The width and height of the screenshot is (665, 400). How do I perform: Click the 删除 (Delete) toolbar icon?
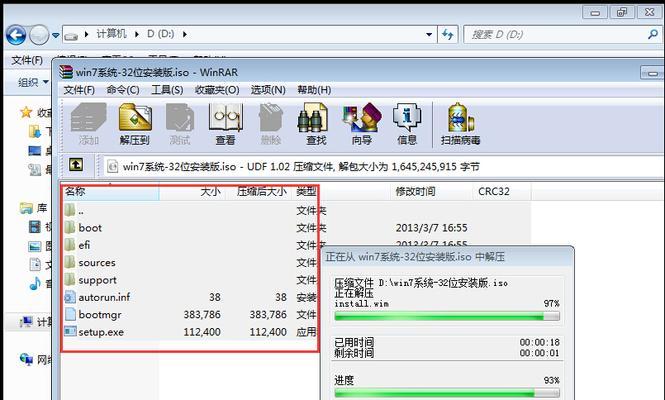(x=271, y=123)
